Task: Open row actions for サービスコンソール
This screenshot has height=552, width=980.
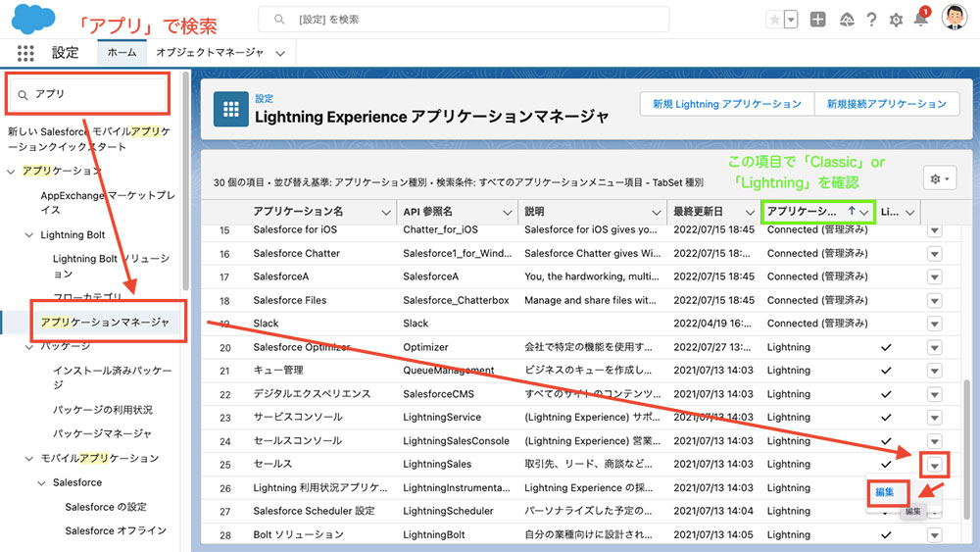Action: [934, 418]
